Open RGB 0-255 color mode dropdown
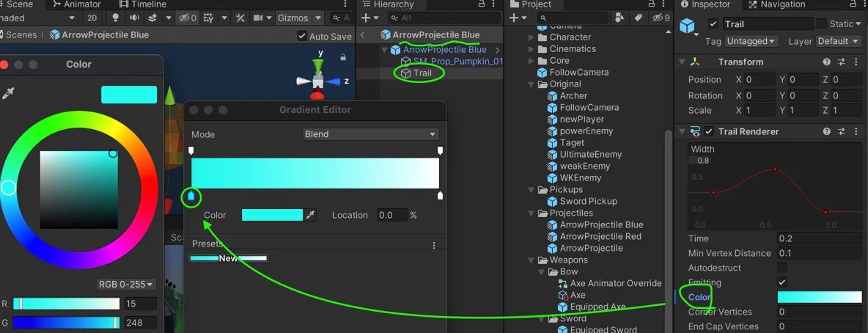 click(126, 285)
